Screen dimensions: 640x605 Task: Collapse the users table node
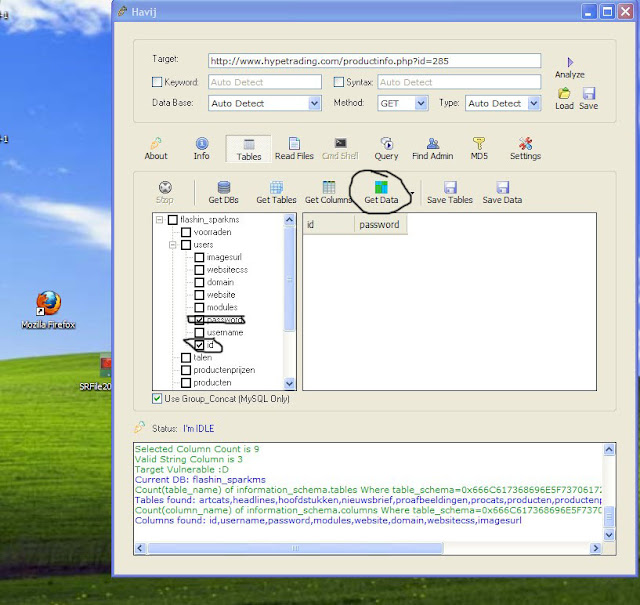coord(173,245)
